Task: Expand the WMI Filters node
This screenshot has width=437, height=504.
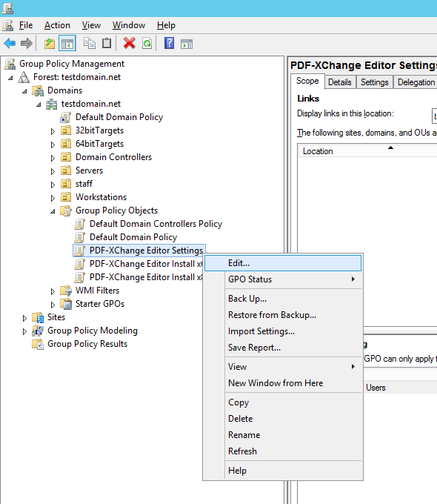Action: [53, 291]
